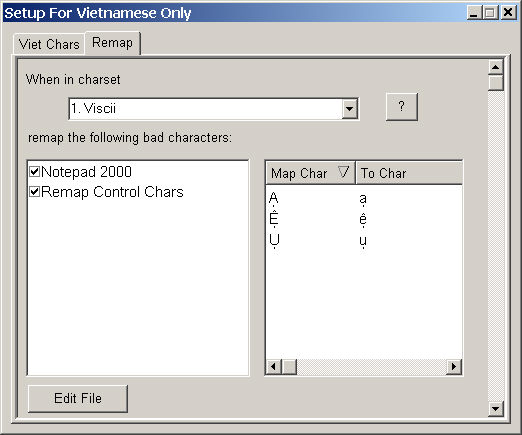Click the Edit File button

click(x=78, y=398)
